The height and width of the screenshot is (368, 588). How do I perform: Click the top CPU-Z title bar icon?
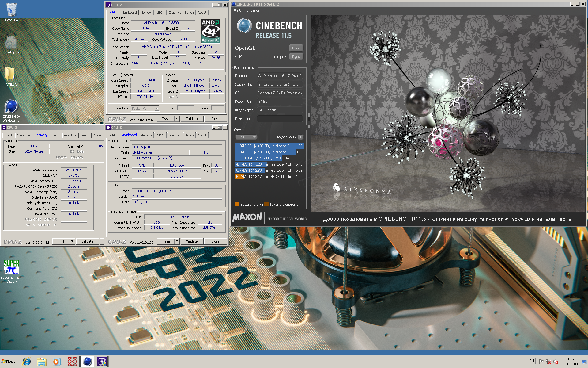point(108,5)
